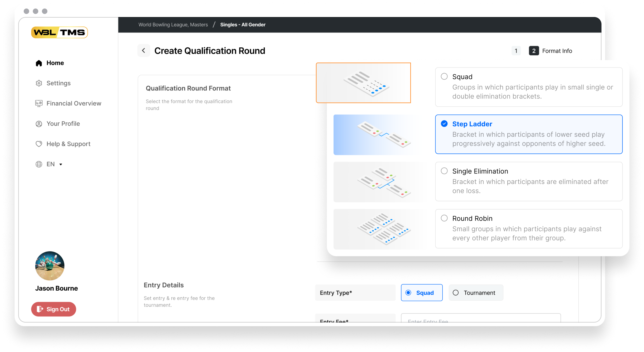This screenshot has width=644, height=352.
Task: Open the Financial Overview monitor icon
Action: [x=39, y=104]
